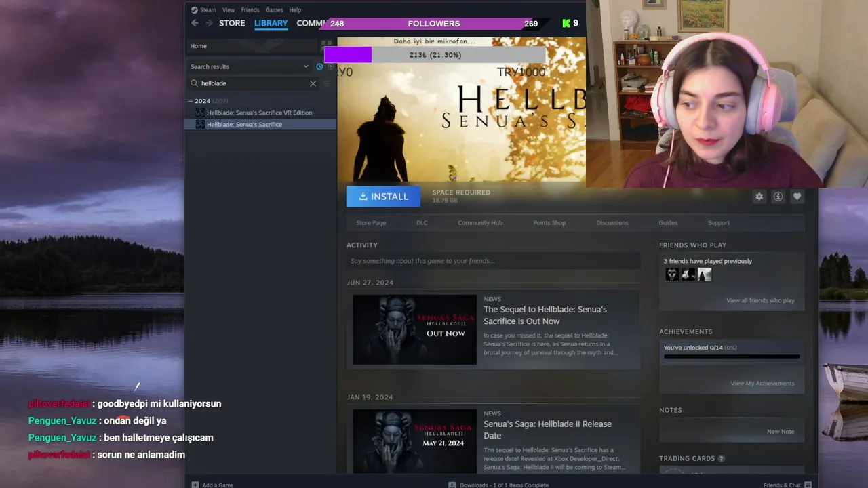Open the Points Shop link
The width and height of the screenshot is (868, 488).
click(x=549, y=223)
